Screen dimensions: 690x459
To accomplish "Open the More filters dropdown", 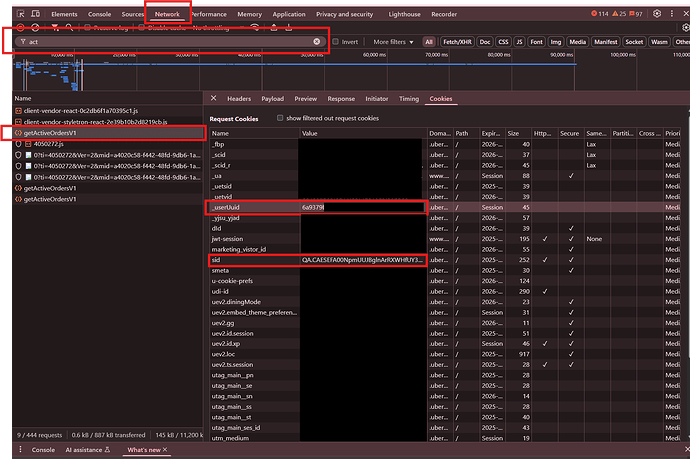I will pos(394,42).
